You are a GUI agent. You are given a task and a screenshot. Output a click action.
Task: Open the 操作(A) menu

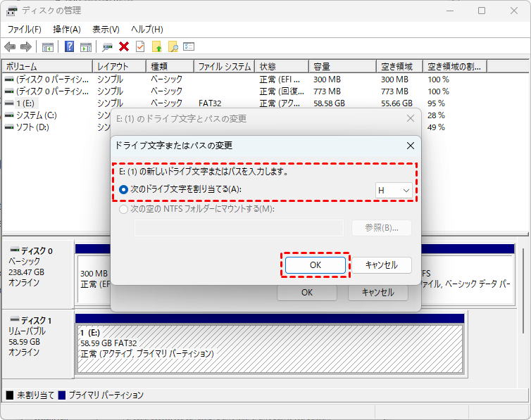(x=67, y=30)
